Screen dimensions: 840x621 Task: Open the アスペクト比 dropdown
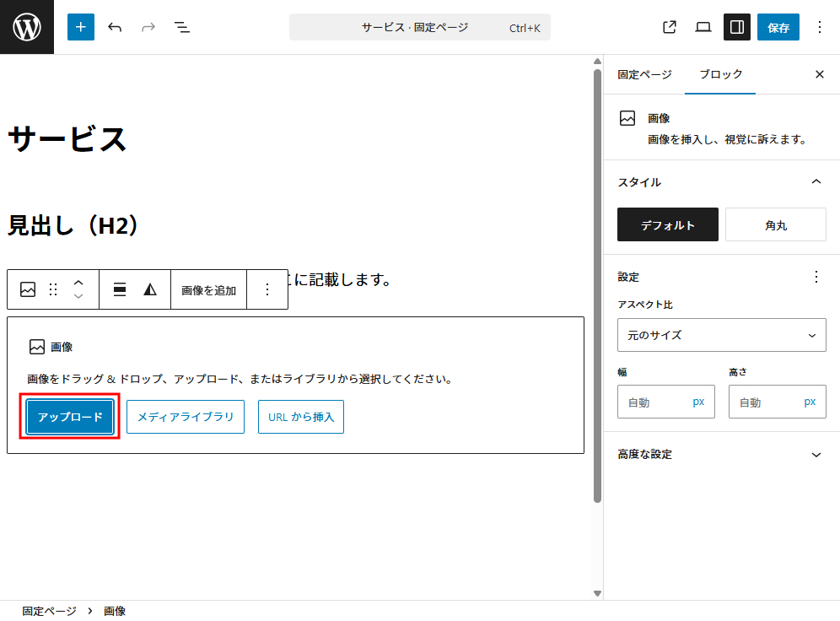[x=721, y=335]
